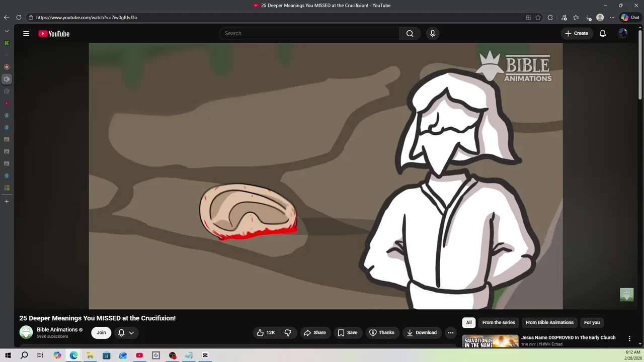644x362 pixels.
Task: Open the favorites hub icon in the toolbar
Action: click(576, 18)
